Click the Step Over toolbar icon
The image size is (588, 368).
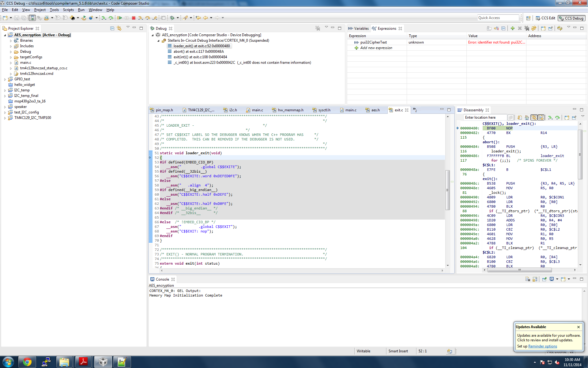pyautogui.click(x=148, y=18)
